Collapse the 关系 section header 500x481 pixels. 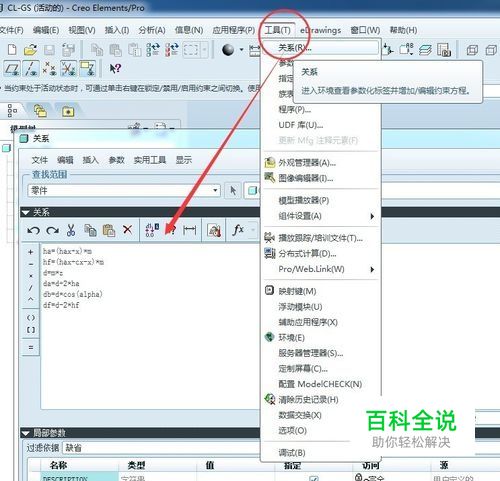click(26, 212)
